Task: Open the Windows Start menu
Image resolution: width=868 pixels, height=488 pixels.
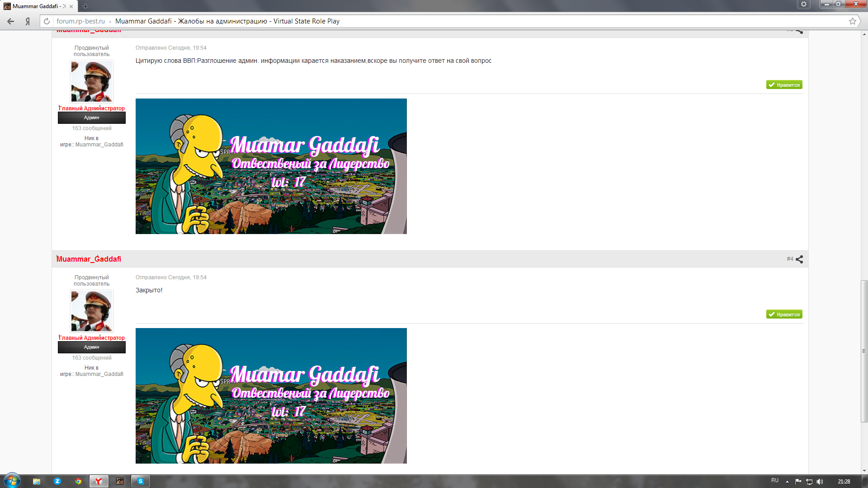Action: pyautogui.click(x=12, y=481)
